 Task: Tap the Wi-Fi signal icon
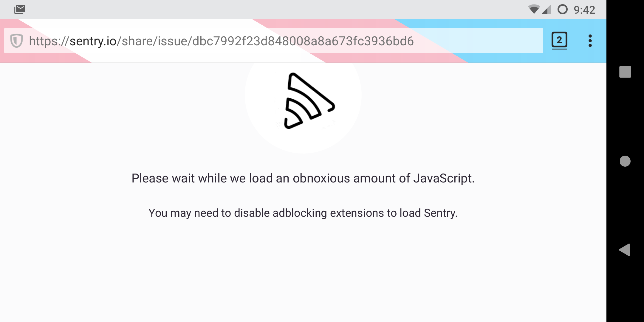[x=534, y=10]
